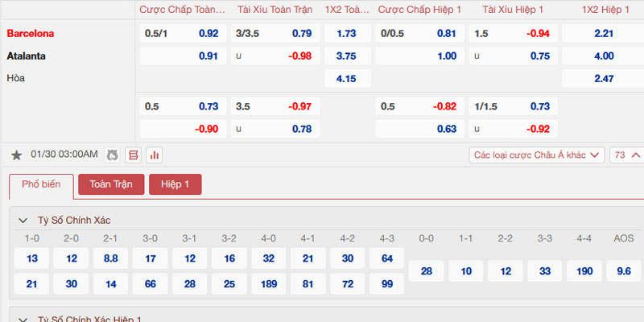Image resolution: width=644 pixels, height=322 pixels.
Task: Select full match draw odds 4.15
Action: click(348, 78)
